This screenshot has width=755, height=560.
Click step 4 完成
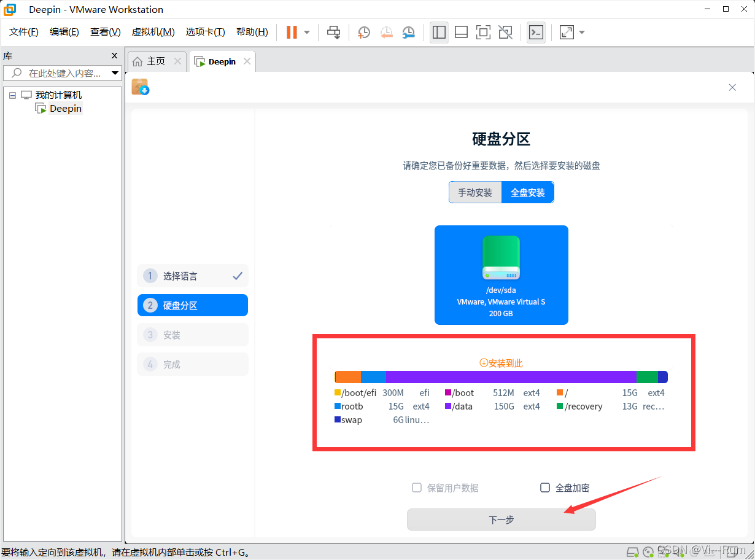point(193,364)
